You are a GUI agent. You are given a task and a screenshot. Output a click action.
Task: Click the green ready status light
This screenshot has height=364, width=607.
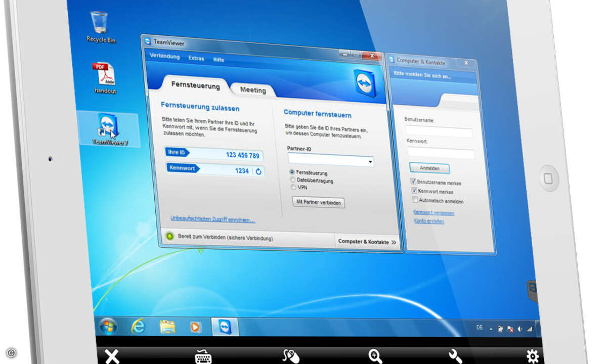coord(170,236)
